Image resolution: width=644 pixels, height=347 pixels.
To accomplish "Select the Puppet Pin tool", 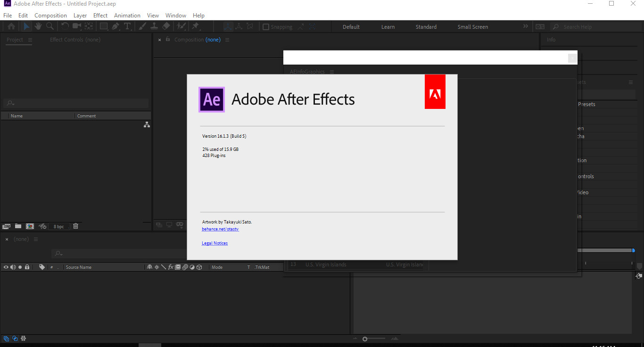I will tap(195, 26).
